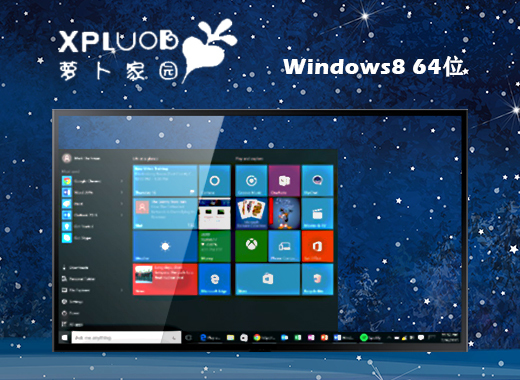520x380 pixels.
Task: Expand the File Explorer submenu arrow
Action: [x=122, y=290]
